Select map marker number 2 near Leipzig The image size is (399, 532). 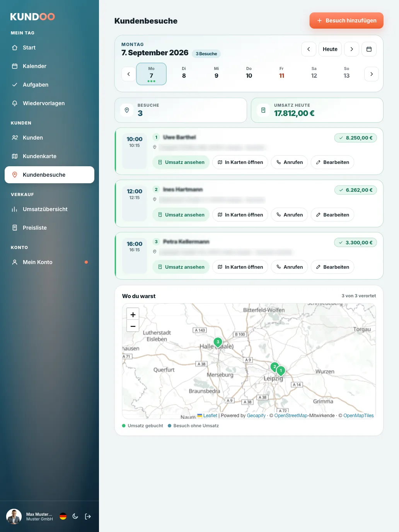tap(275, 367)
